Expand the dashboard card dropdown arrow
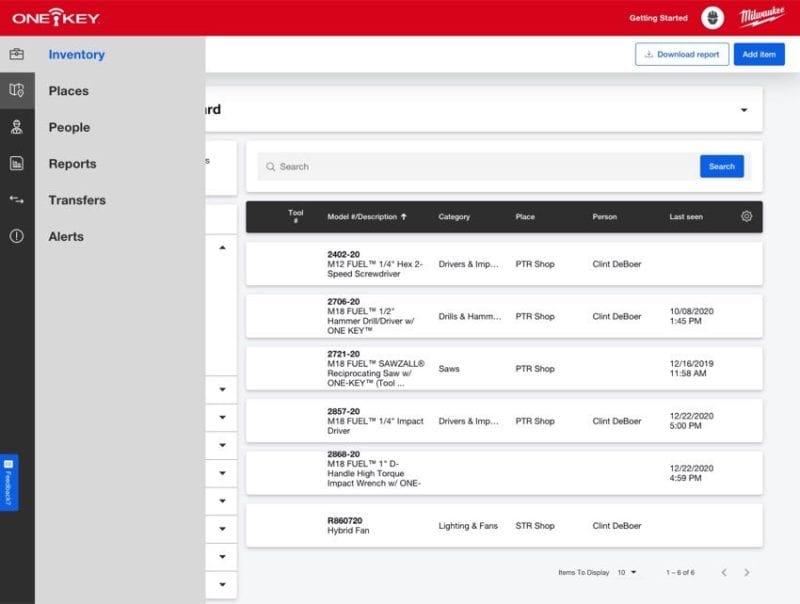Viewport: 800px width, 604px height. (x=744, y=108)
